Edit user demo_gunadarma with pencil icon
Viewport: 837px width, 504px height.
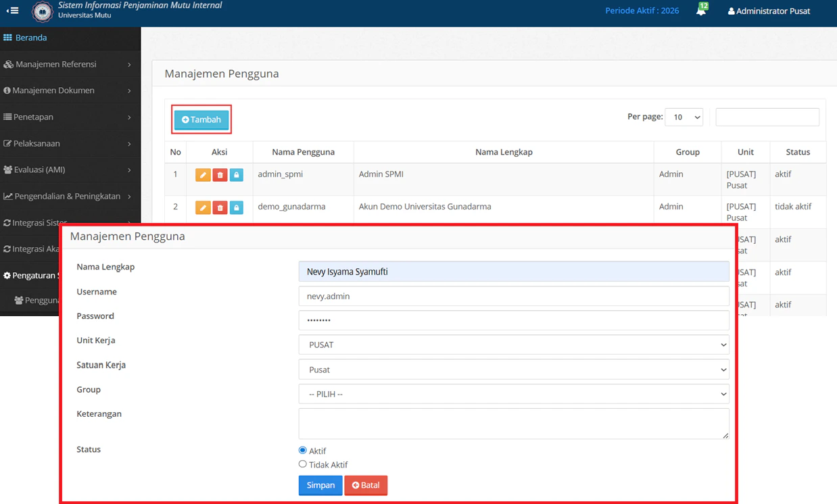[x=203, y=207]
